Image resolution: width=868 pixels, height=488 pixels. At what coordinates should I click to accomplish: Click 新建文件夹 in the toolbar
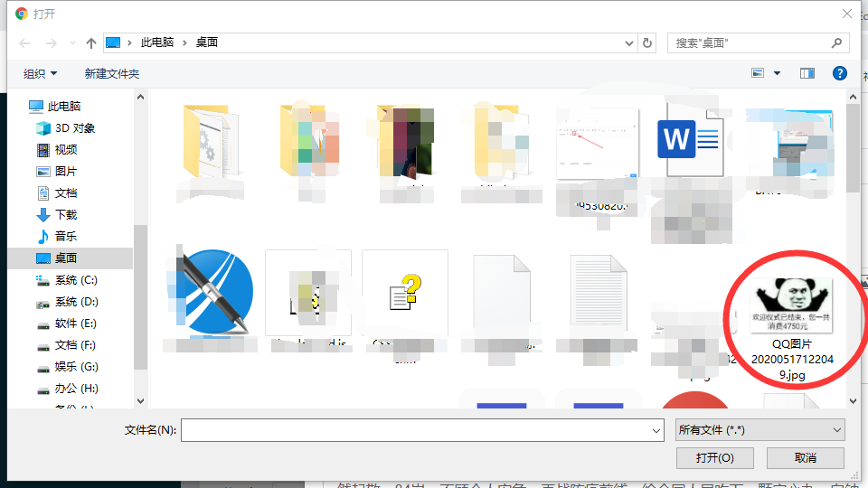click(x=112, y=73)
